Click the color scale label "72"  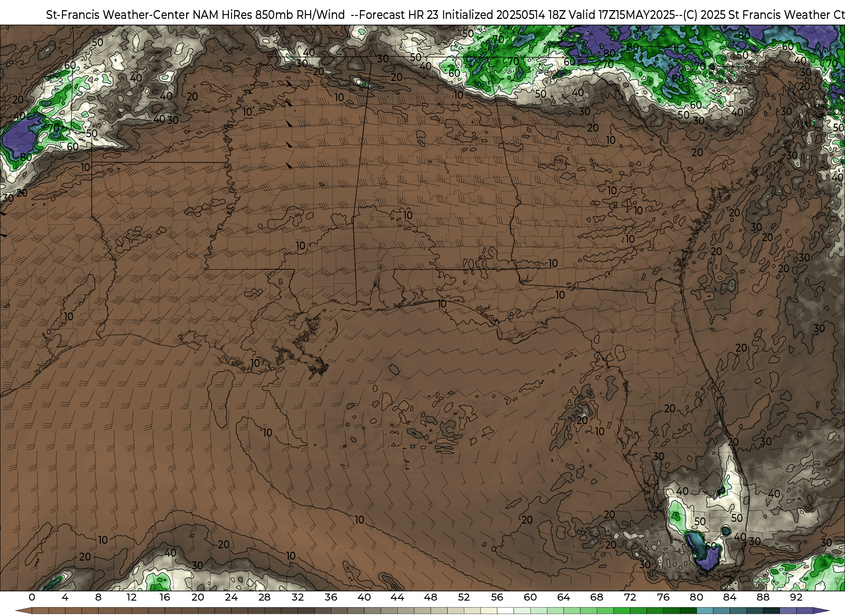pos(630,597)
